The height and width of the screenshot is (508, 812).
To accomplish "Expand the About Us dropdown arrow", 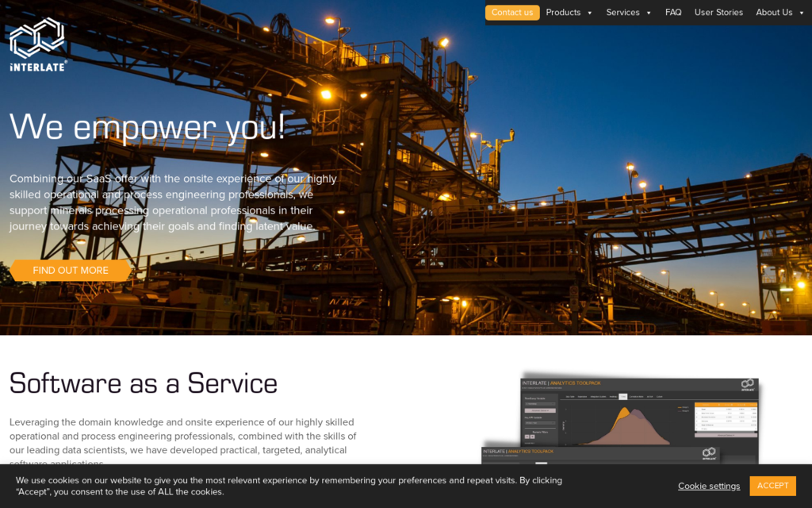I will pyautogui.click(x=801, y=13).
